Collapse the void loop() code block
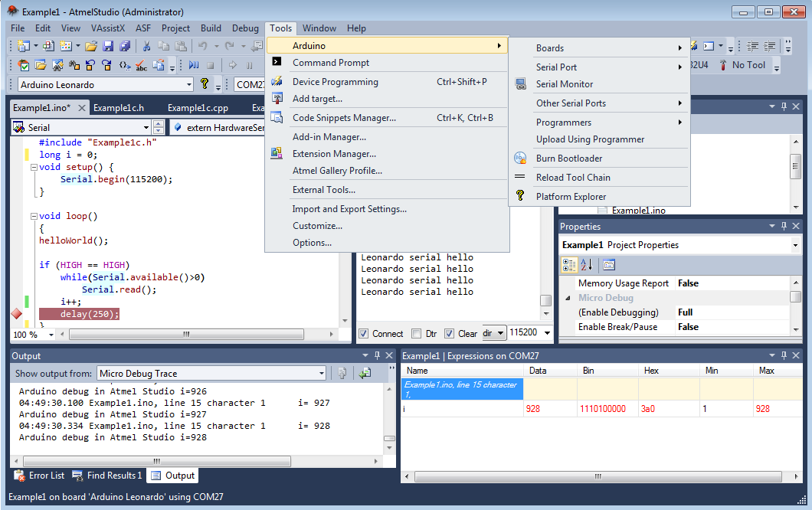The height and width of the screenshot is (510, 812). [x=34, y=216]
